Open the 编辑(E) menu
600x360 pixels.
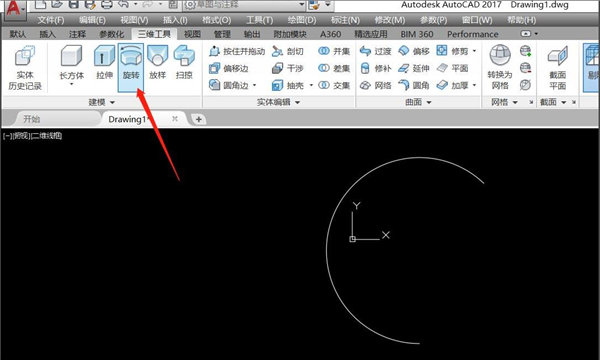click(x=92, y=20)
